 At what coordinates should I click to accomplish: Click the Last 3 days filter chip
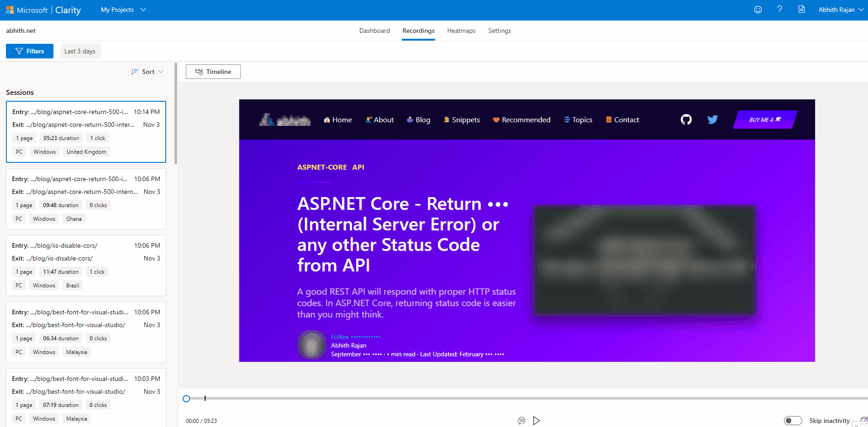tap(80, 51)
